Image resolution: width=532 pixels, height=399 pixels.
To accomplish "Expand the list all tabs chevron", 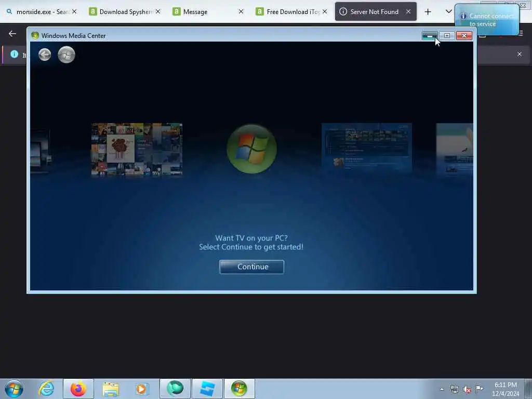I will [x=448, y=11].
